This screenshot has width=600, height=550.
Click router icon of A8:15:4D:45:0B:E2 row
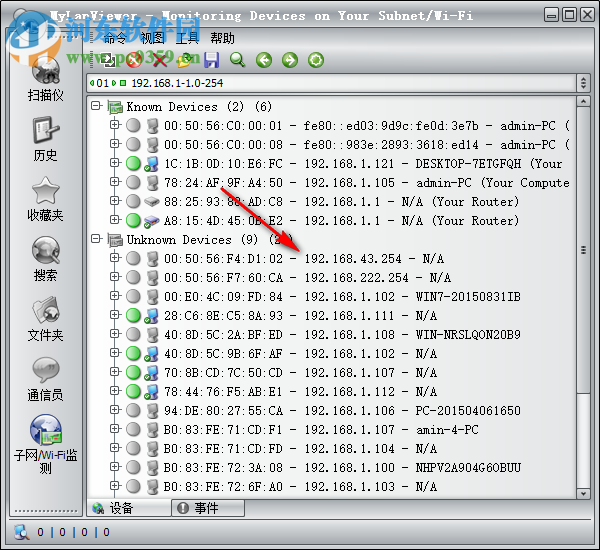tap(152, 221)
